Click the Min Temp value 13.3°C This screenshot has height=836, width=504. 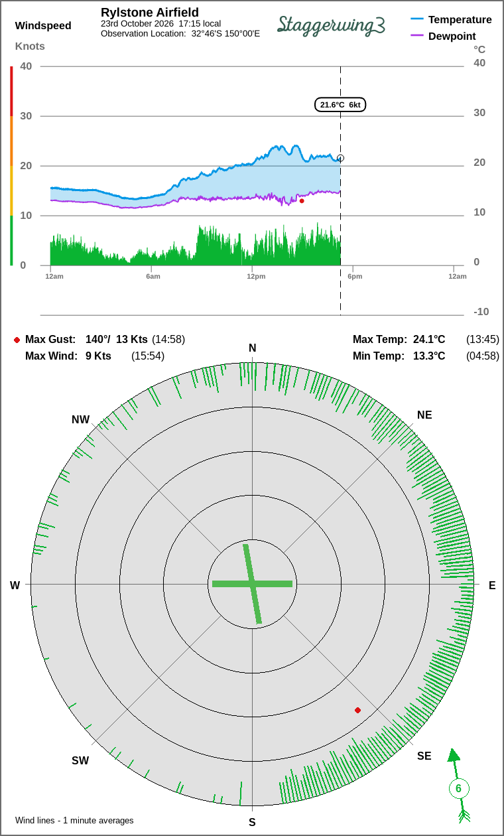coord(429,356)
